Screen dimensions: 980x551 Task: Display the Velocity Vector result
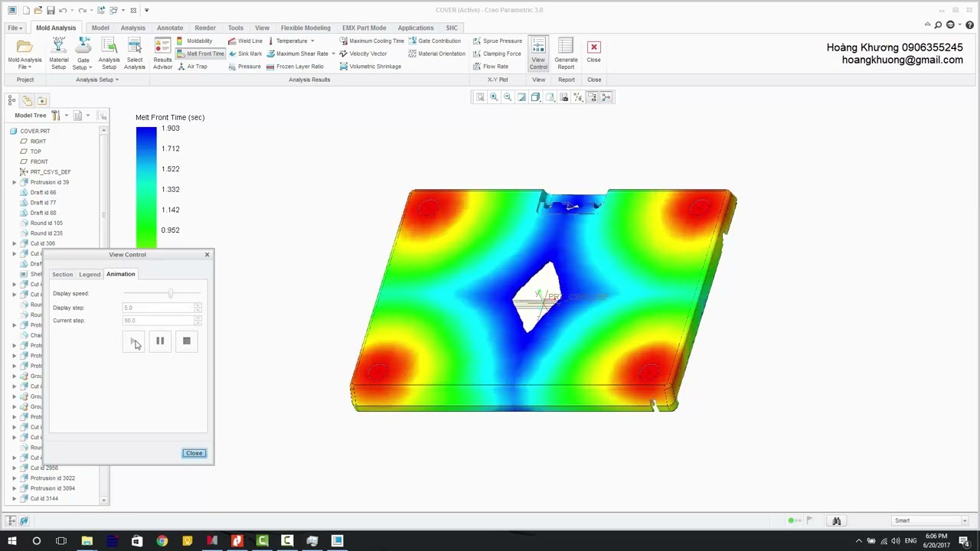(363, 54)
